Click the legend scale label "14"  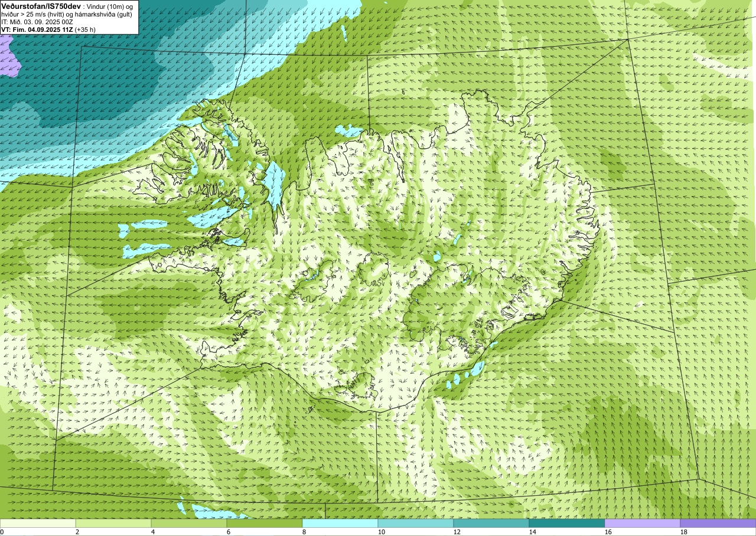click(533, 532)
